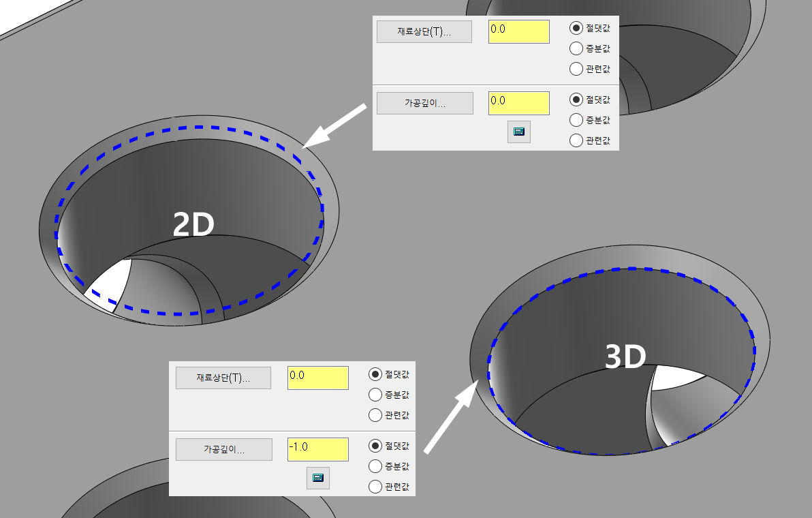Open the calculator icon in the upper panel
The image size is (812, 518).
coord(519,132)
